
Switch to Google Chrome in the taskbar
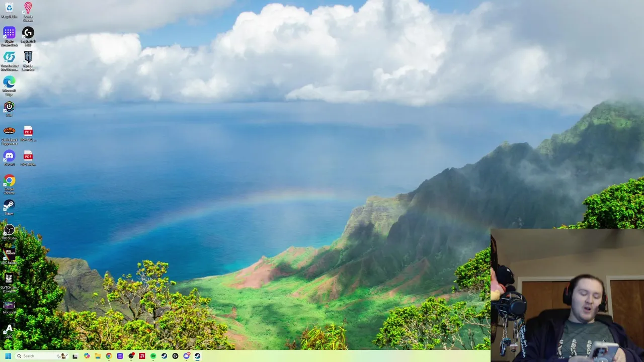pyautogui.click(x=109, y=356)
